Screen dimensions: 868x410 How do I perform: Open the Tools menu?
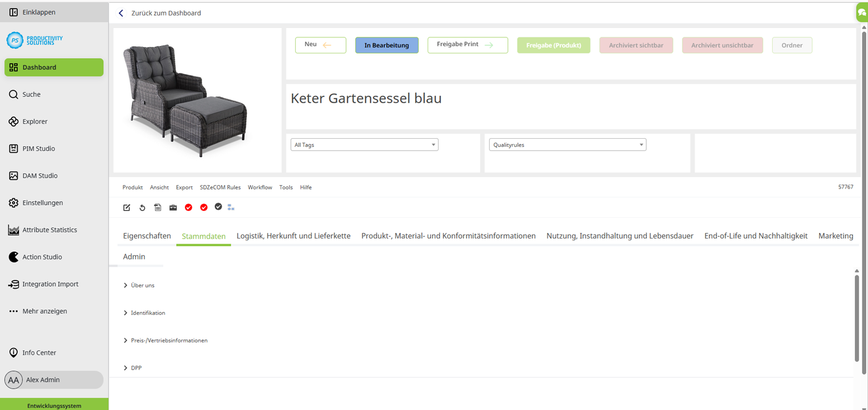point(286,187)
